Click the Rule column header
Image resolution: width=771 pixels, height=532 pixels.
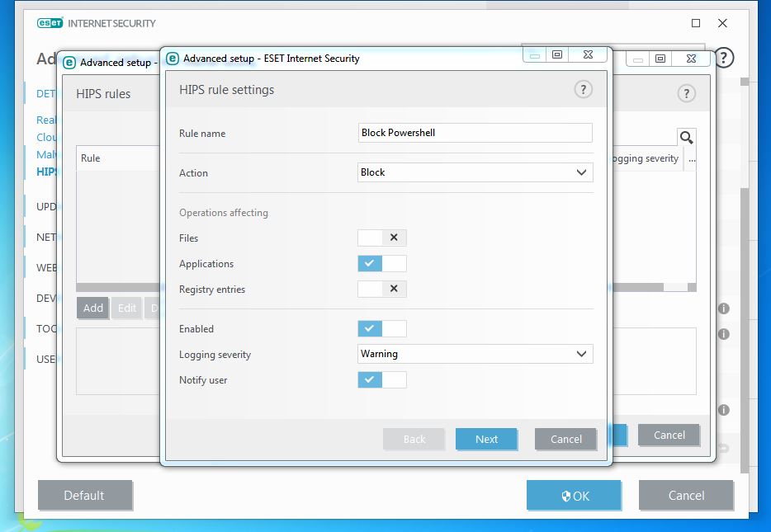pyautogui.click(x=118, y=158)
